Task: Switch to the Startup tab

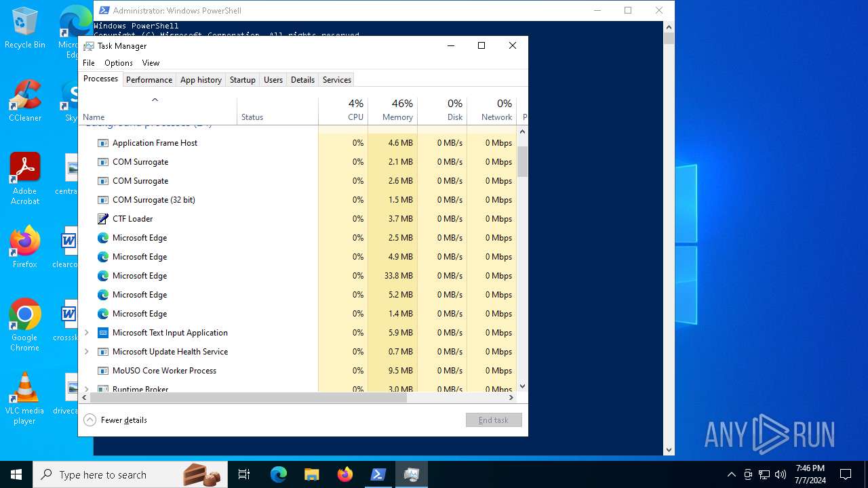Action: (243, 80)
